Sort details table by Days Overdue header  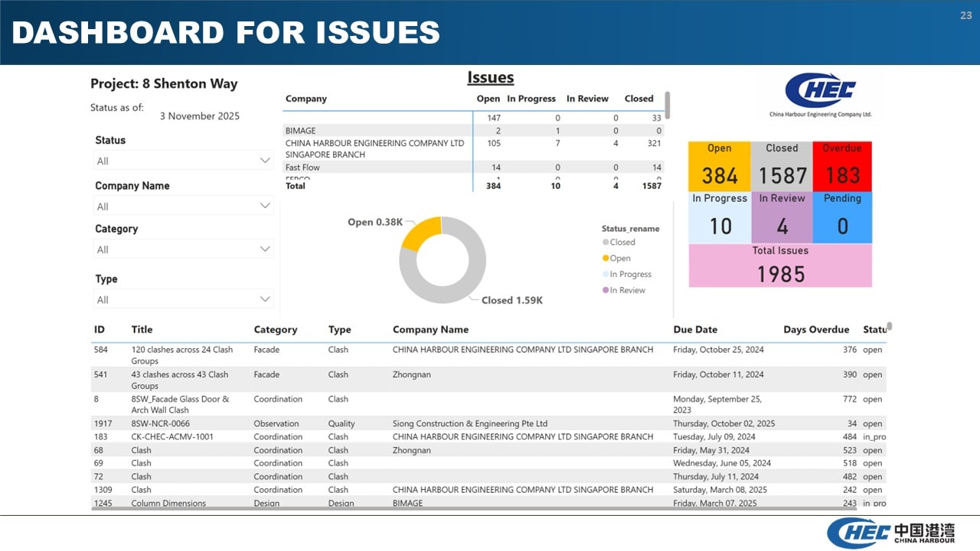pyautogui.click(x=816, y=330)
